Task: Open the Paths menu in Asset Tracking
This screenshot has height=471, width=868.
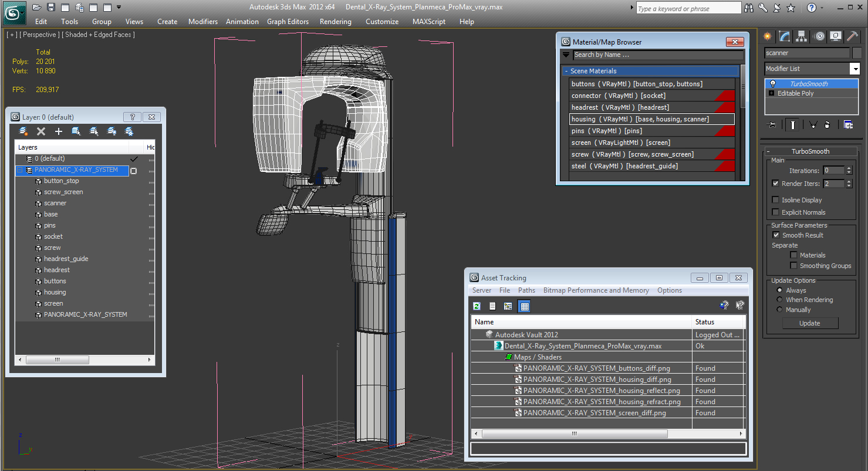Action: pos(526,290)
